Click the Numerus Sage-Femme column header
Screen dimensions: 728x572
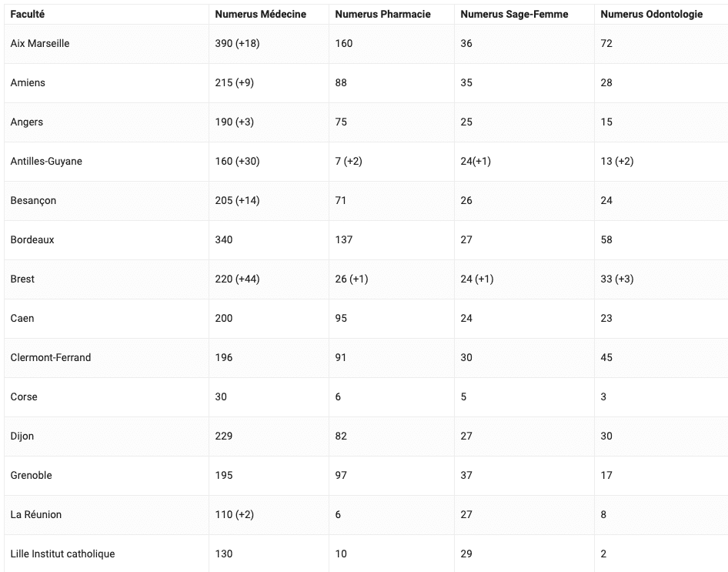click(514, 15)
